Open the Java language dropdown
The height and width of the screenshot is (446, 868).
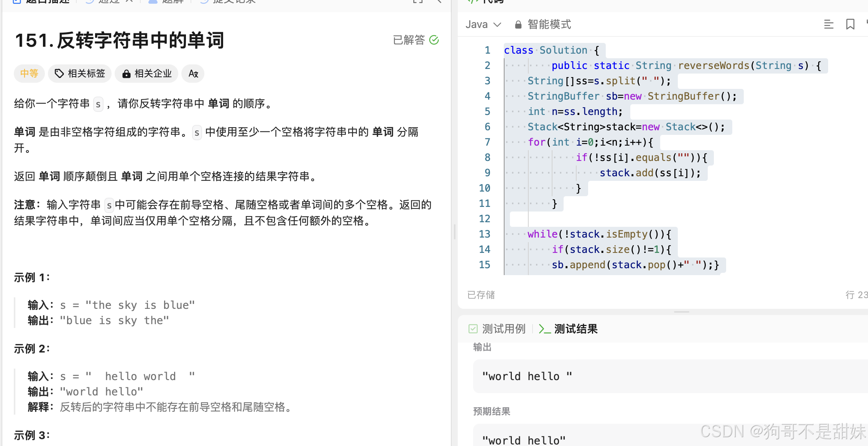[483, 25]
